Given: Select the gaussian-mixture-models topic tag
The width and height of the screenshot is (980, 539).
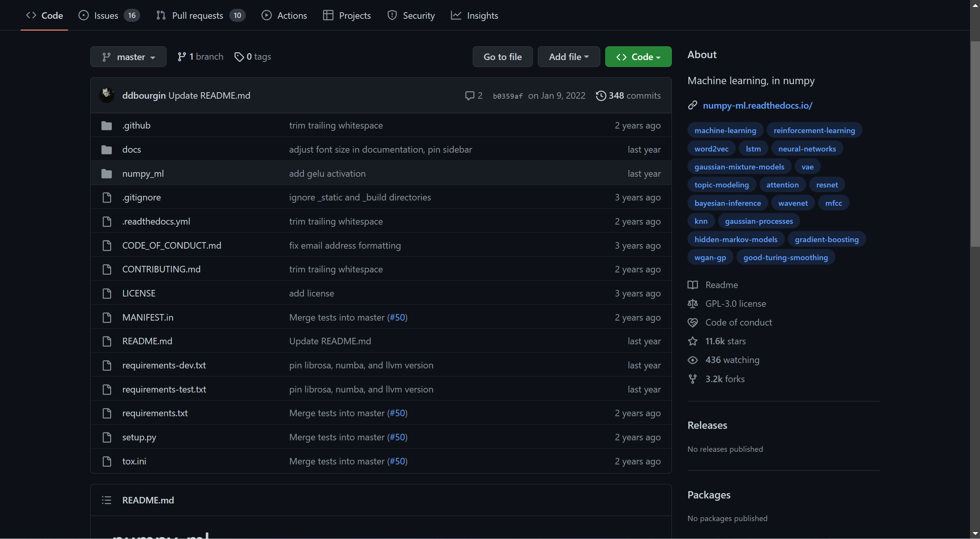Looking at the screenshot, I should point(739,167).
